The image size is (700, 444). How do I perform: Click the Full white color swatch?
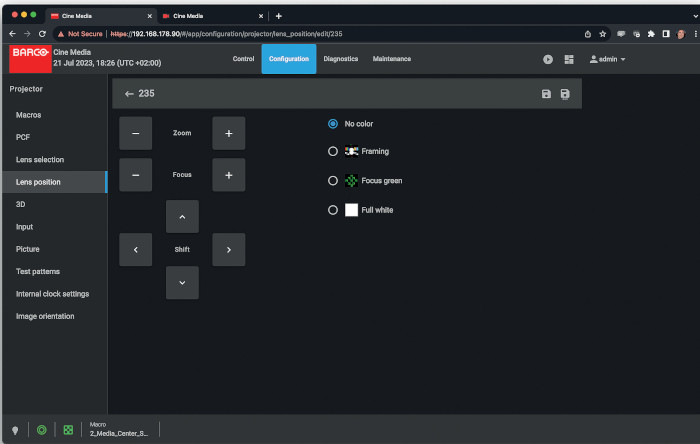(x=351, y=210)
